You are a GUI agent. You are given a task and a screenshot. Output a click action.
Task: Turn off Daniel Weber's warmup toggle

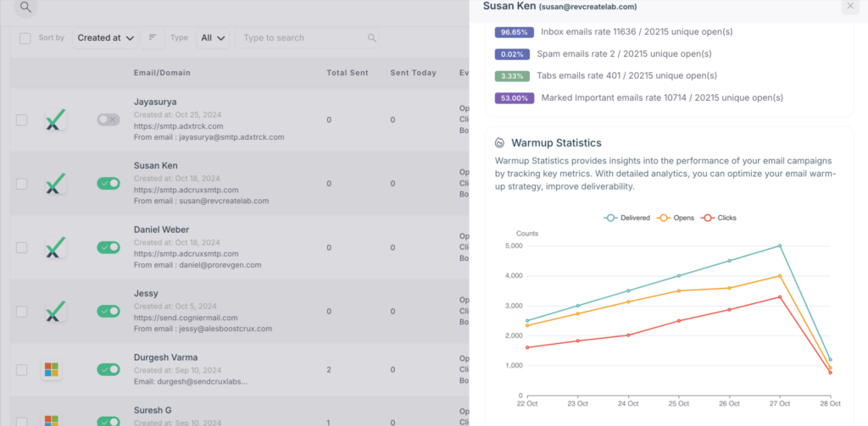(x=108, y=247)
